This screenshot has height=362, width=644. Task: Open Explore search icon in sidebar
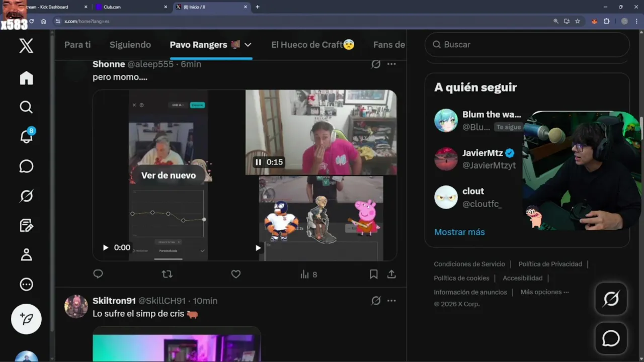[26, 107]
